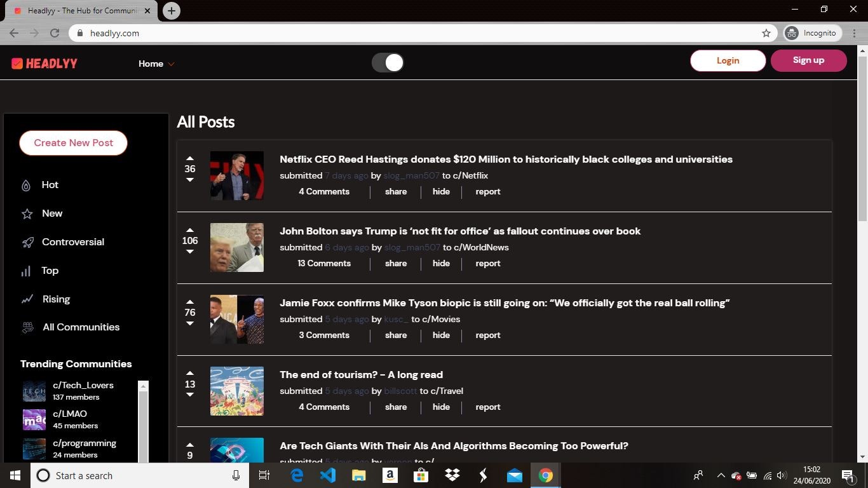This screenshot has width=868, height=488.
Task: Toggle the dark mode switch
Action: pos(388,62)
